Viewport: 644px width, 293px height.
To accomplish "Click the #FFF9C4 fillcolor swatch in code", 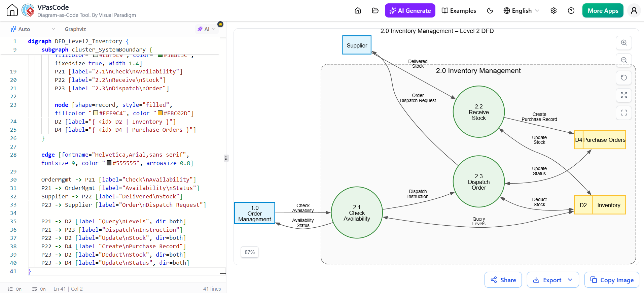I will pyautogui.click(x=96, y=113).
